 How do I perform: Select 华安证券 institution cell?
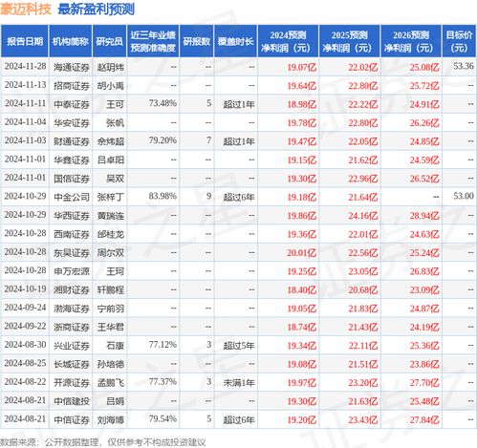click(72, 122)
